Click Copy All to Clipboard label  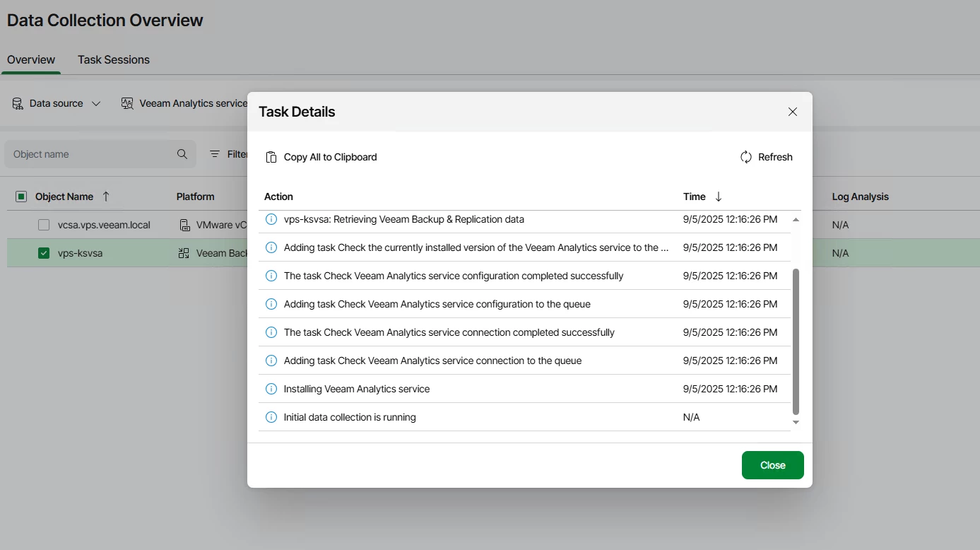pyautogui.click(x=330, y=157)
